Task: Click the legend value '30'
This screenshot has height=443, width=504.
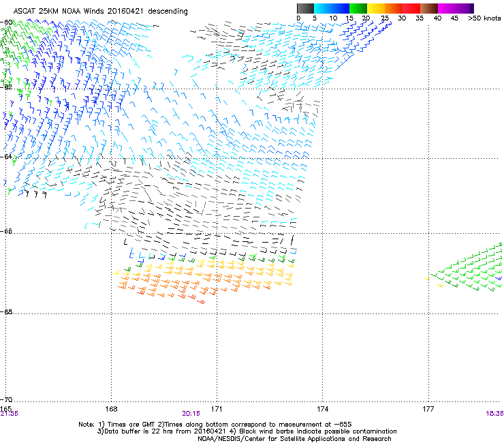Action: click(402, 18)
